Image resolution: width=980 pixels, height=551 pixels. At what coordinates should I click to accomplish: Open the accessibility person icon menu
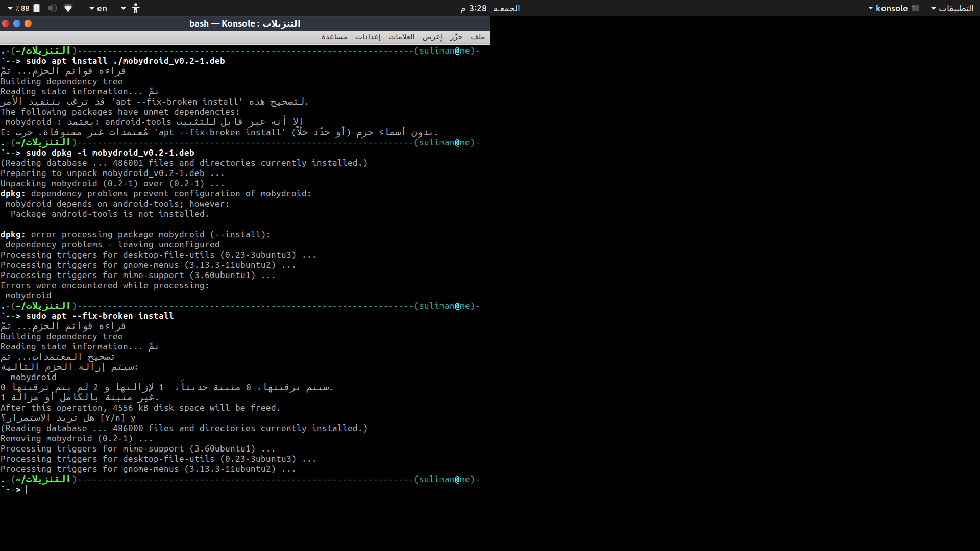click(135, 8)
